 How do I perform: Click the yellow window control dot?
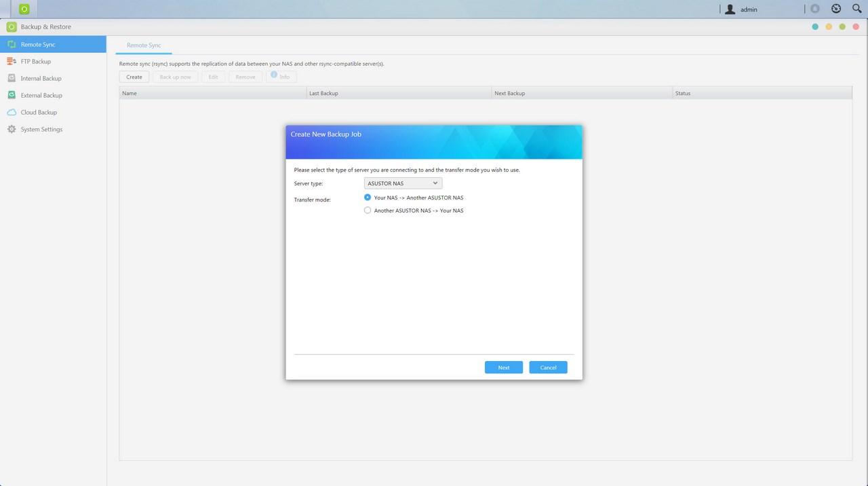coord(829,26)
